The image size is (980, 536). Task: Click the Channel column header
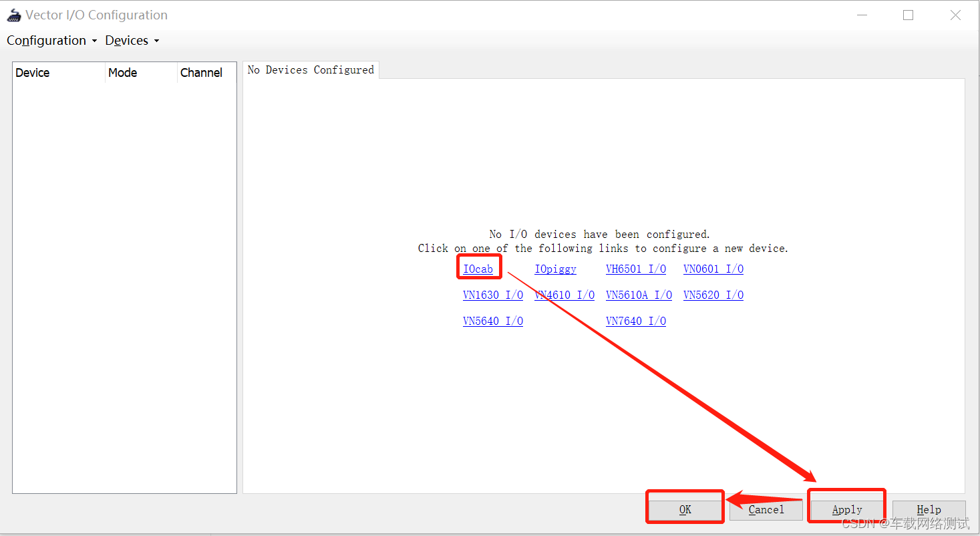(206, 73)
